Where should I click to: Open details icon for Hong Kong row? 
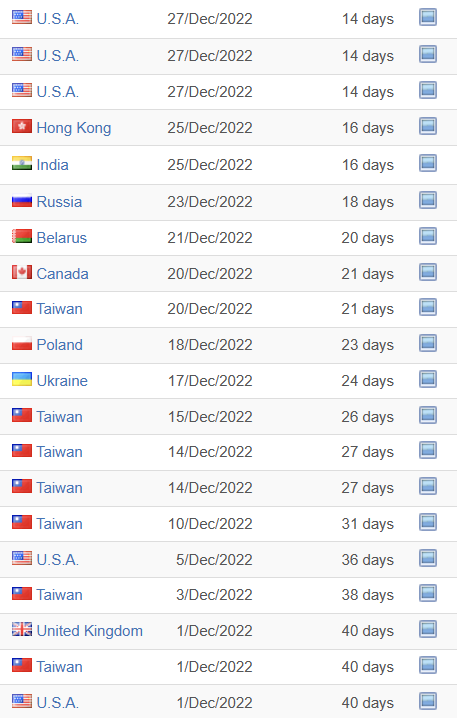tap(430, 126)
